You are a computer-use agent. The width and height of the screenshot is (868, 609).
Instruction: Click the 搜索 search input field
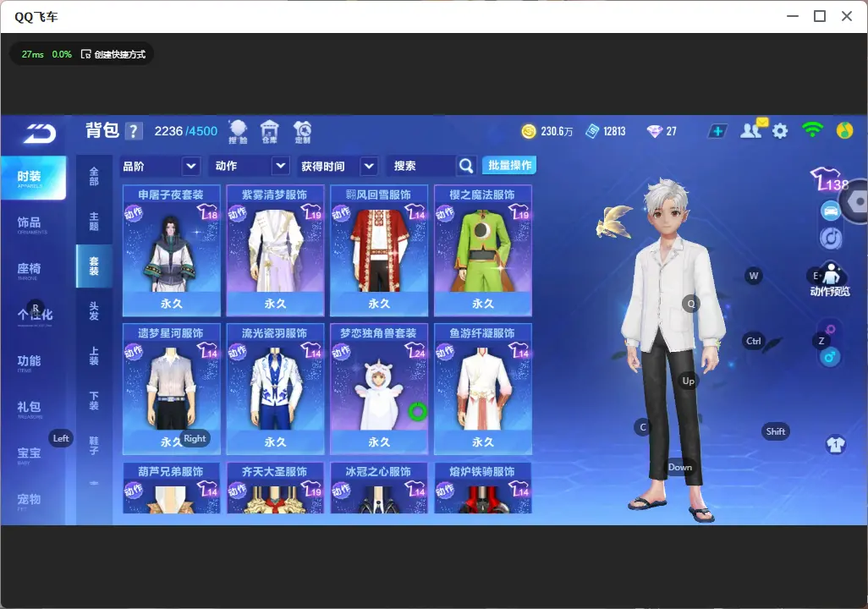[423, 166]
